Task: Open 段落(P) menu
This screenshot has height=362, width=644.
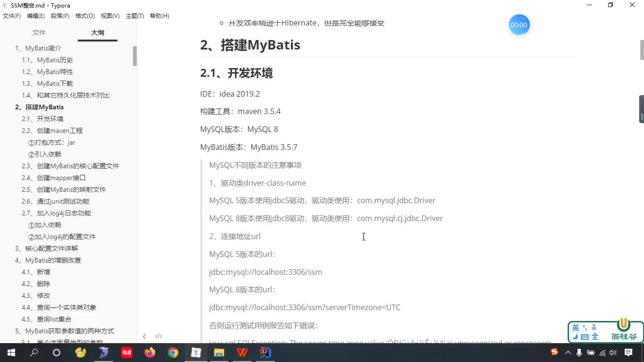Action: coord(60,16)
